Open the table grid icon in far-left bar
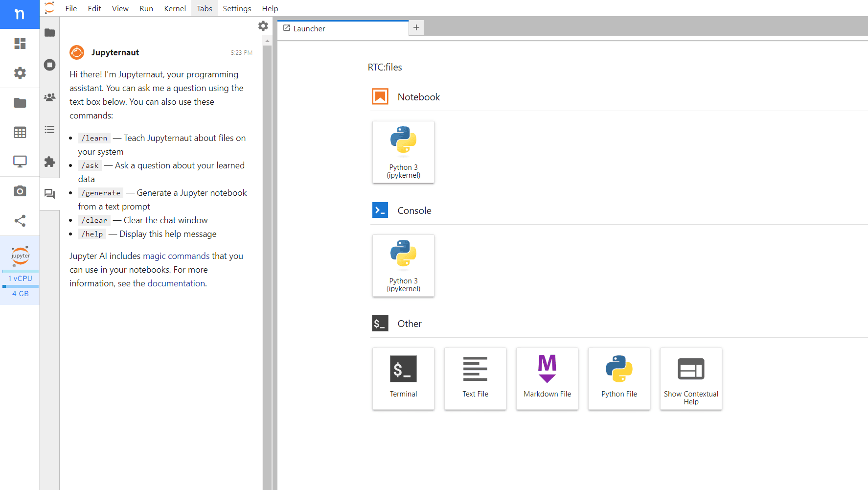The image size is (868, 490). click(20, 132)
